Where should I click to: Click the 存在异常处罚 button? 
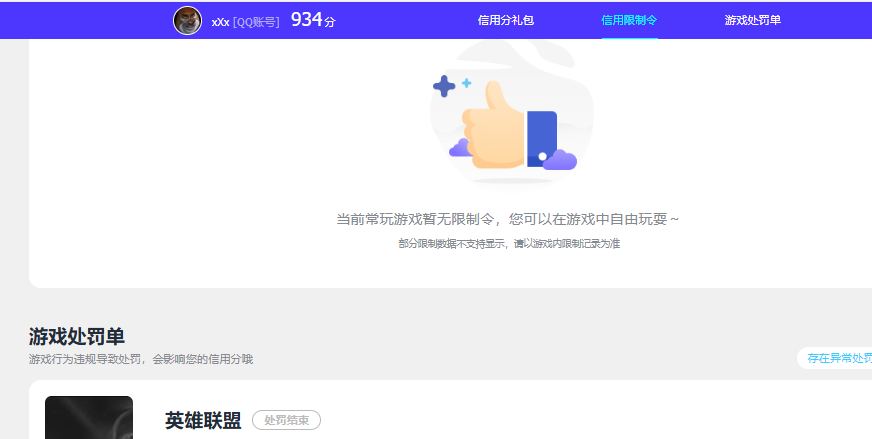tap(836, 358)
